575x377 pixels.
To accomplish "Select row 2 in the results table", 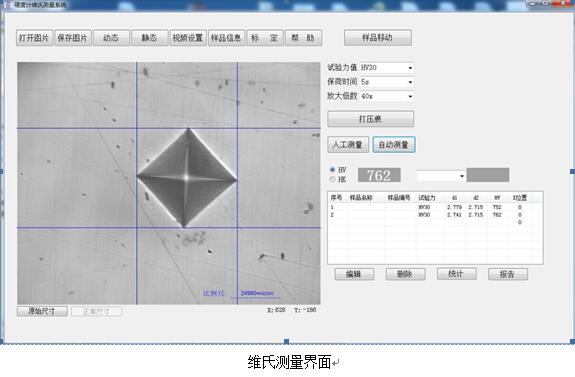I will coord(435,215).
